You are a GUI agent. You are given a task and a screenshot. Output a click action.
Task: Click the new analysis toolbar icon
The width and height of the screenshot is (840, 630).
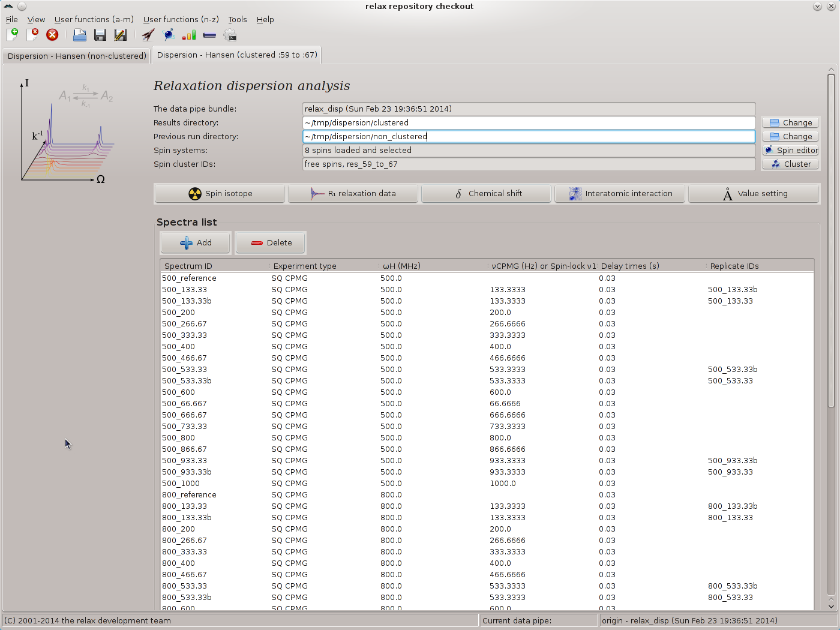12,35
